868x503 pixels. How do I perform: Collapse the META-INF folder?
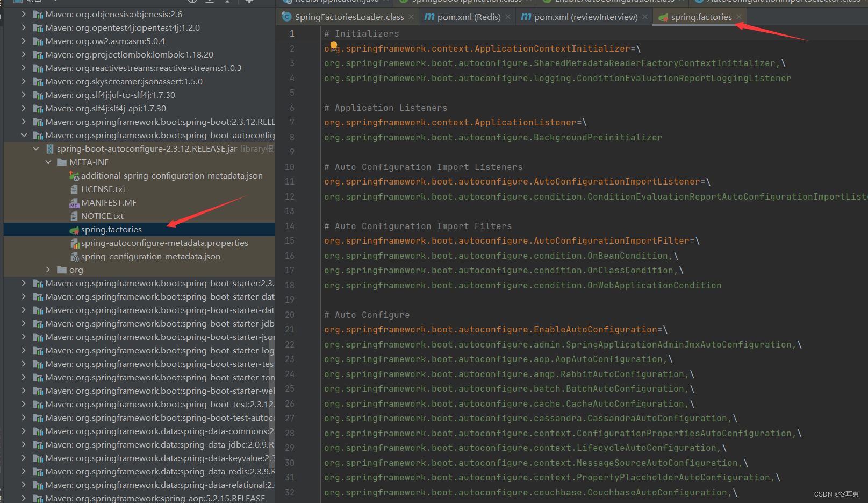(48, 162)
